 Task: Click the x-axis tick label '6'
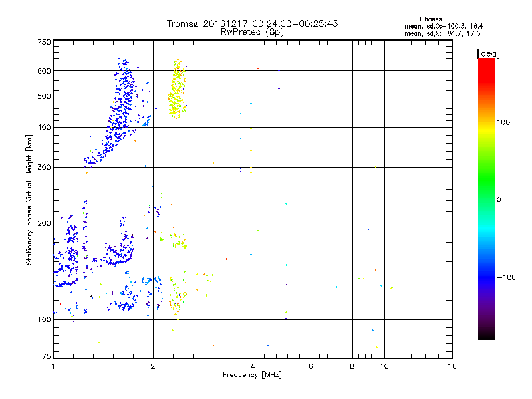click(x=311, y=366)
